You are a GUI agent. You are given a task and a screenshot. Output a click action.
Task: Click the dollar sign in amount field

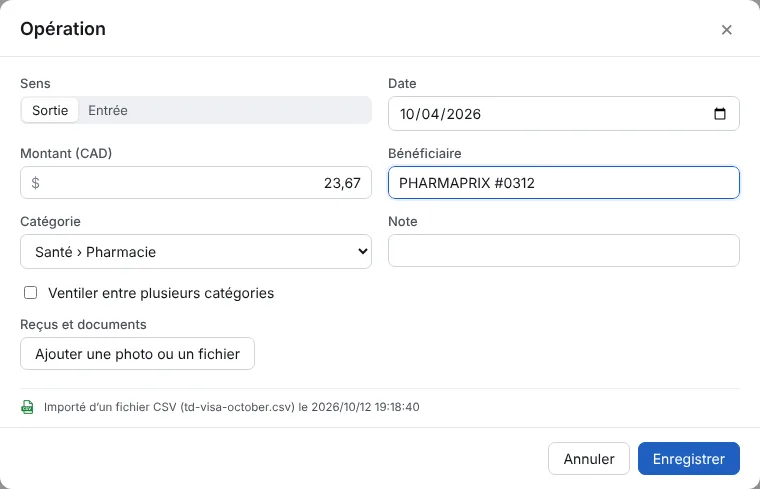35,183
